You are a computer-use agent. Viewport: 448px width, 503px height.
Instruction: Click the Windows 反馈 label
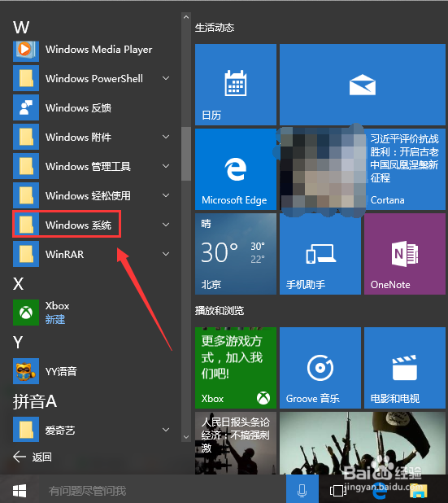point(79,107)
